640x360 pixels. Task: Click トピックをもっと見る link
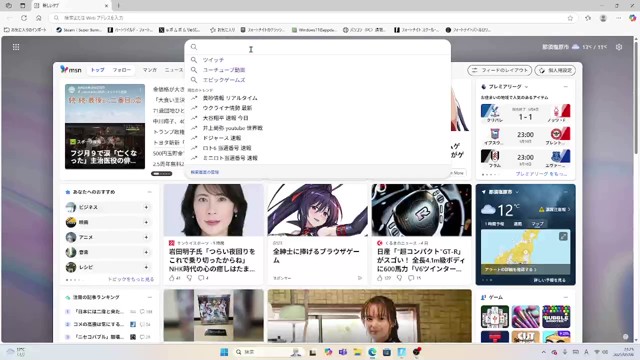131,280
